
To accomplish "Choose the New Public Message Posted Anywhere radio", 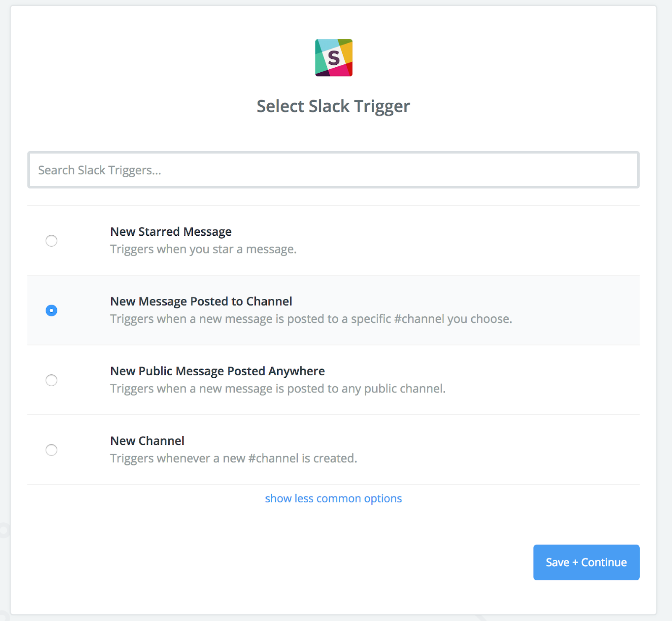I will pos(51,380).
